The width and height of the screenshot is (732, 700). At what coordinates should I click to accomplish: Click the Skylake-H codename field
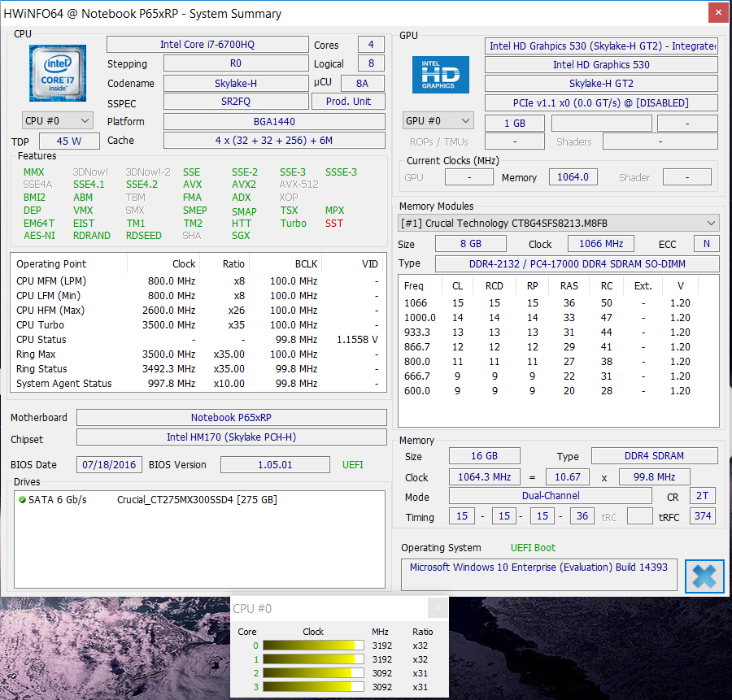click(x=236, y=83)
